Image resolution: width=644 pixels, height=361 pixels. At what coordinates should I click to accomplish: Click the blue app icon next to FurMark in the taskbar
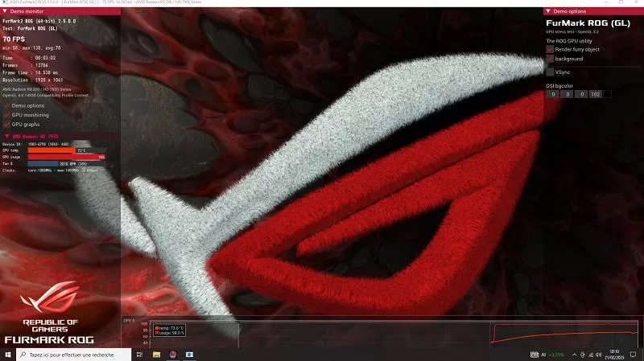point(189,355)
